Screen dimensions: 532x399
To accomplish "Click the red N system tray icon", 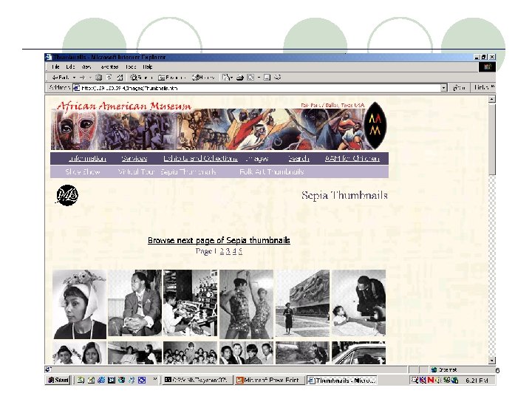I will 431,381.
